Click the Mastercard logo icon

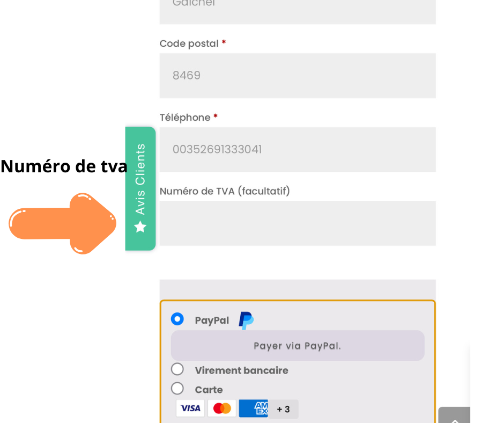pos(221,409)
